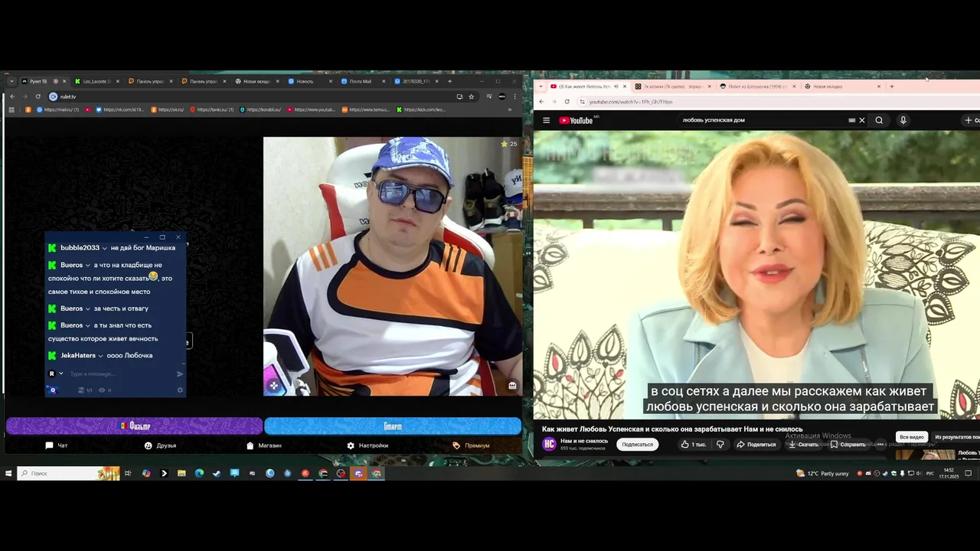Start YouTube voice search with microphone
Viewport: 980px width, 551px height.
(x=903, y=120)
